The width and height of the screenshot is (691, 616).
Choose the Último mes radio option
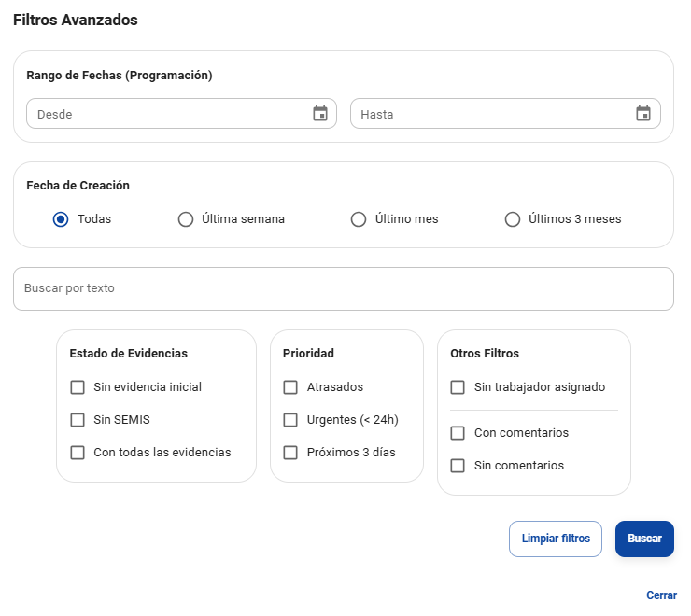coord(359,219)
